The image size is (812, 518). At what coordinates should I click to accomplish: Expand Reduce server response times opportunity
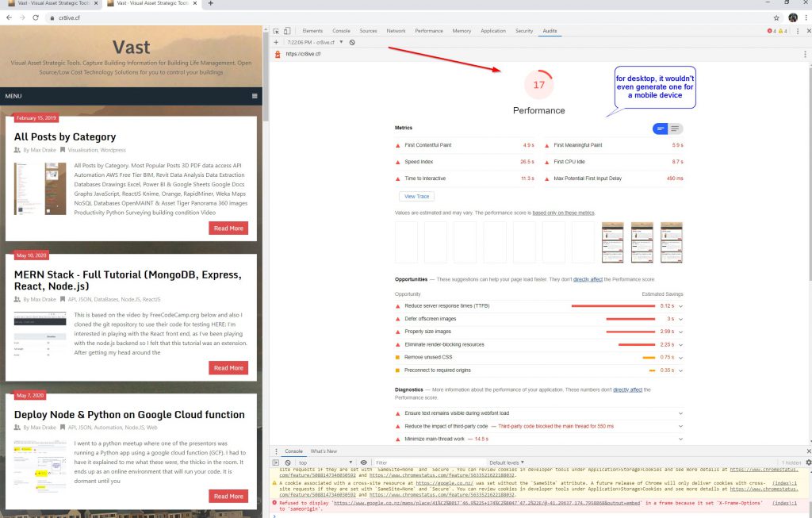coord(680,305)
